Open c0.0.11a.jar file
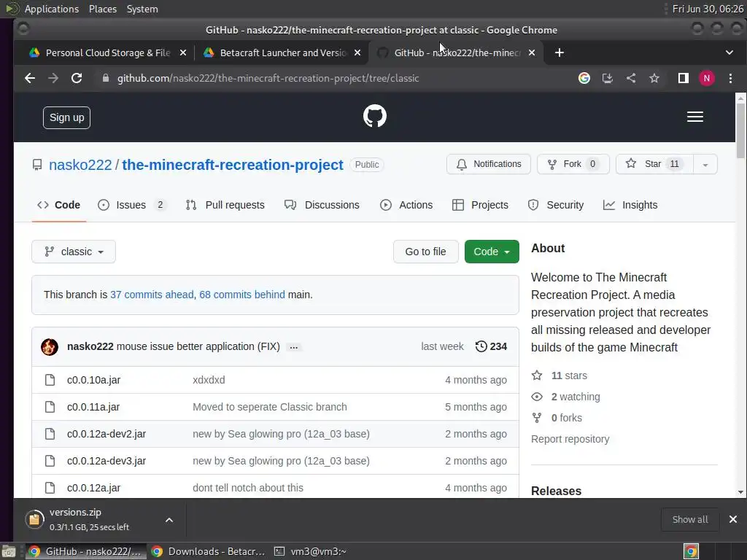 pos(93,407)
